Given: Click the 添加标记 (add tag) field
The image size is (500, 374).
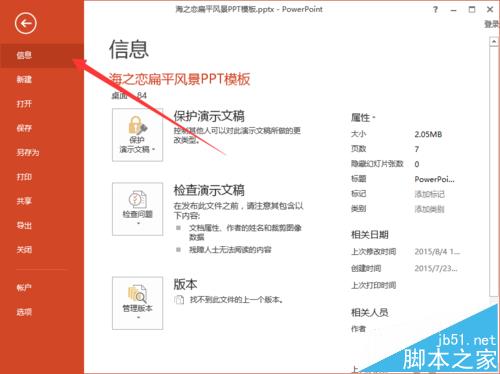Looking at the screenshot, I should tap(429, 194).
